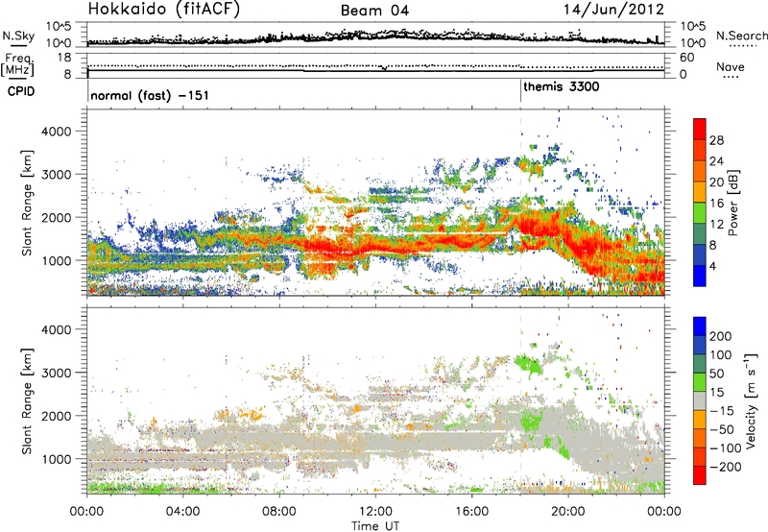This screenshot has height=532, width=768.
Task: Select the 20:00 time tick label
Action: click(x=567, y=512)
